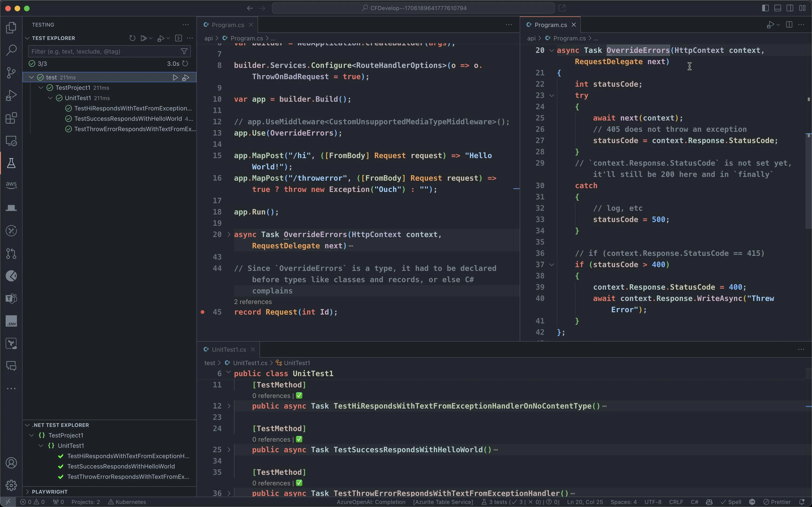Click the test filter text field
The width and height of the screenshot is (812, 507).
click(104, 51)
